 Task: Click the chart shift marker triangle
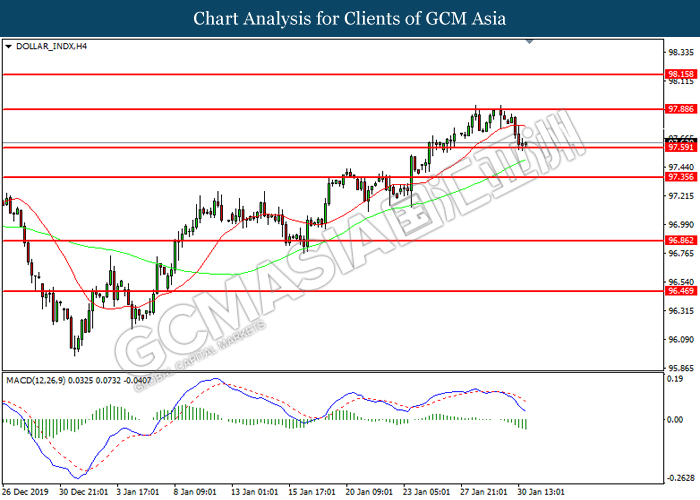(529, 42)
